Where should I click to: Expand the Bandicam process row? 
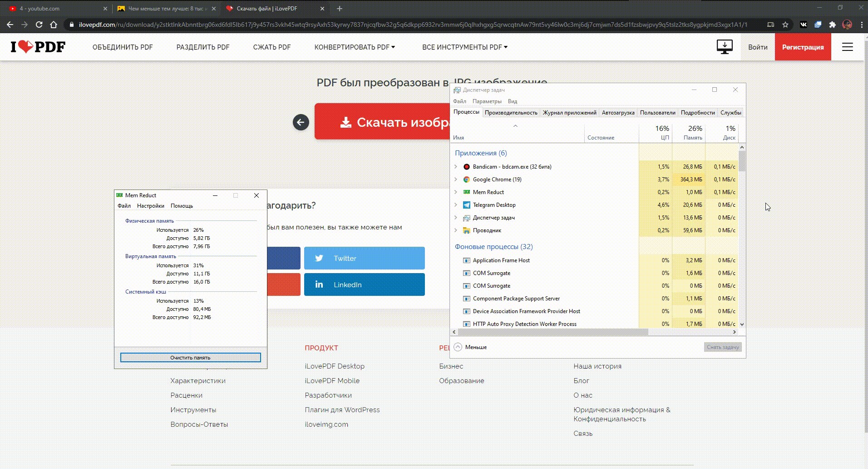click(456, 167)
